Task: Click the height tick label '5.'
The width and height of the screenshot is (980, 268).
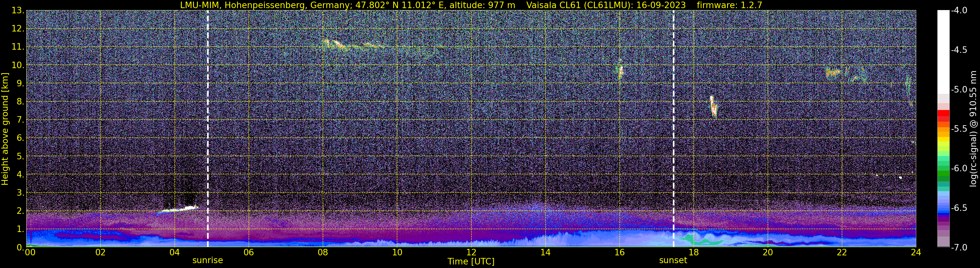Action: [20, 156]
